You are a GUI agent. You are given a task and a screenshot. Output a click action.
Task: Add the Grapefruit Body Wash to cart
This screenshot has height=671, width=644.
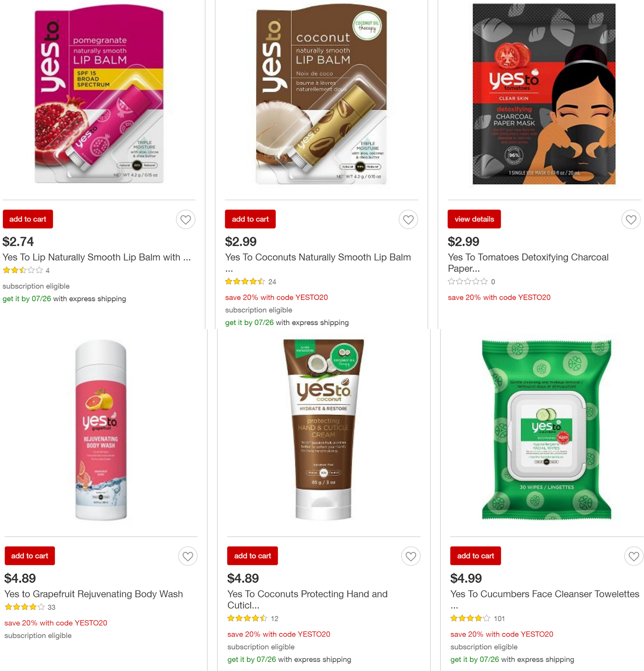[x=30, y=556]
